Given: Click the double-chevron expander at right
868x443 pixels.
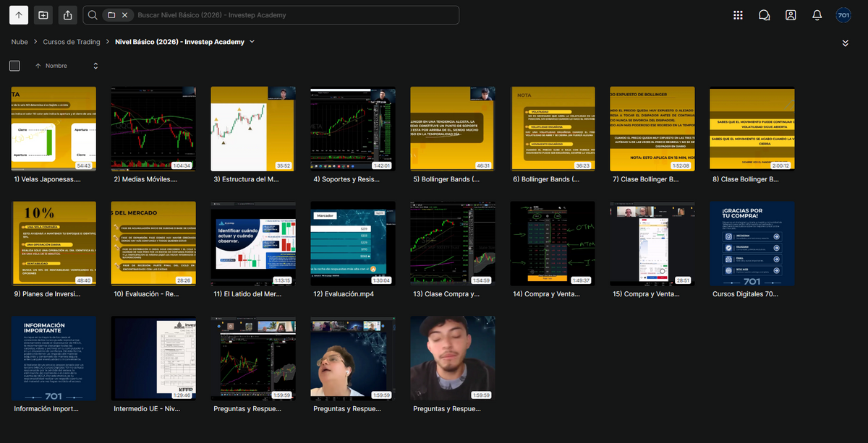Looking at the screenshot, I should (846, 43).
